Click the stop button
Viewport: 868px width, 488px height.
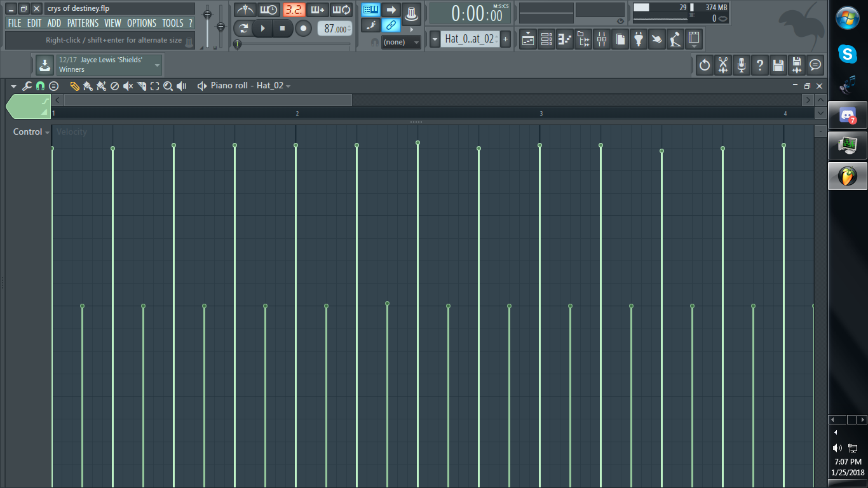pyautogui.click(x=283, y=29)
